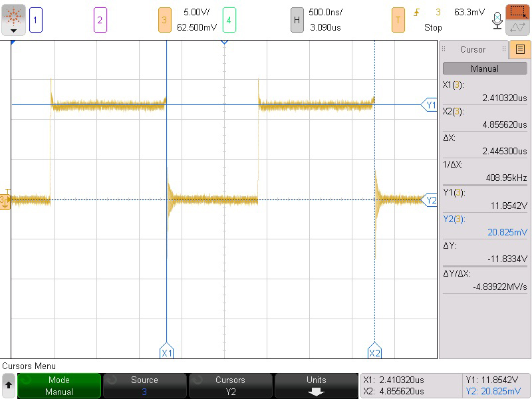The image size is (532, 399).
Task: Click the Y1 cursor marker label
Action: [x=430, y=104]
